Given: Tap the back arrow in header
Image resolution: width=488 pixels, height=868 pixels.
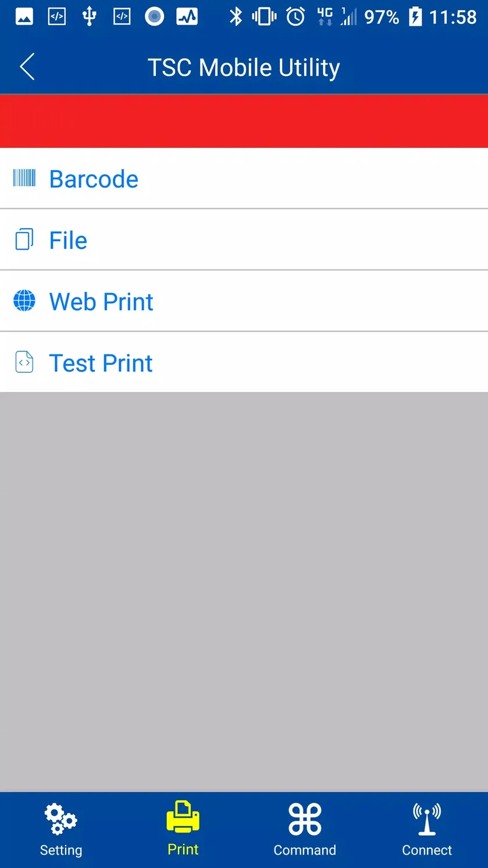Looking at the screenshot, I should [27, 67].
